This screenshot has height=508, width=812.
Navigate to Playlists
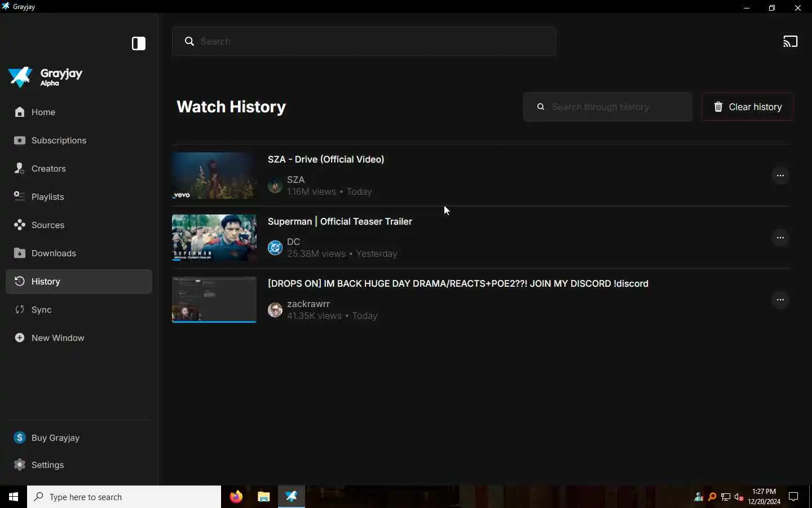pyautogui.click(x=79, y=197)
